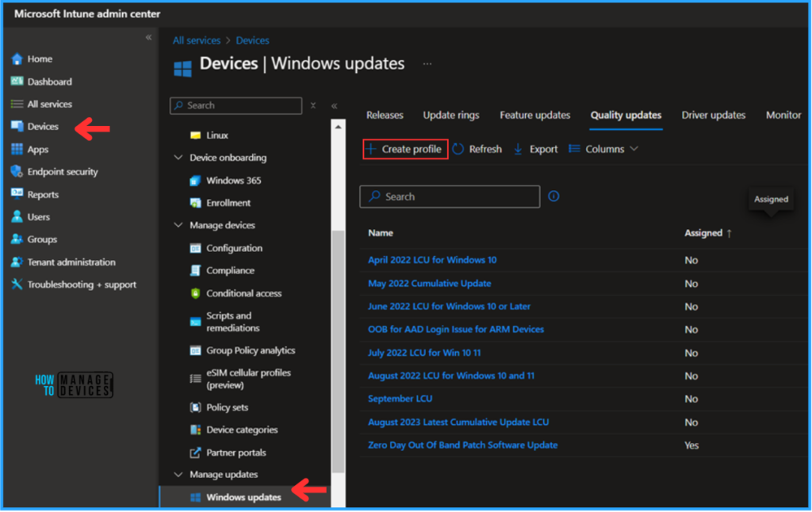Screen dimensions: 812x512
Task: Open Tenant administration icon
Action: 17,262
